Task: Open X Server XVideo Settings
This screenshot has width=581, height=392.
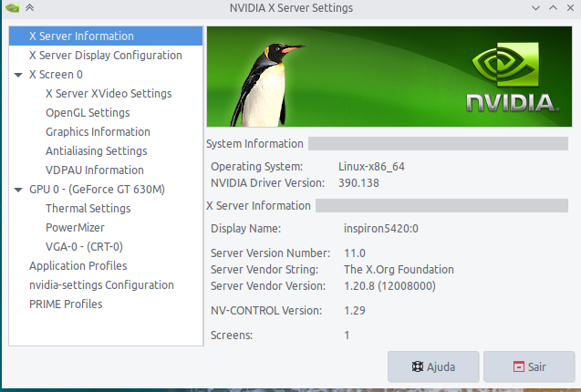Action: coord(106,93)
